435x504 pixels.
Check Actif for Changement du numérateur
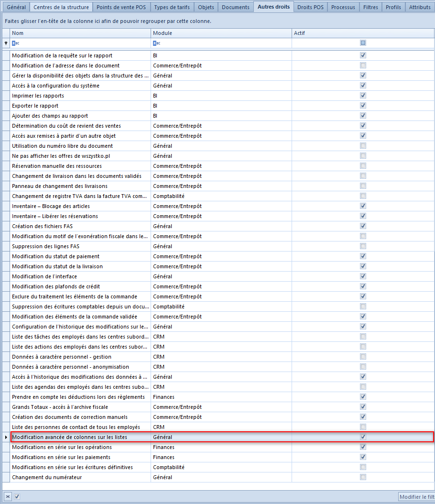[x=363, y=477]
